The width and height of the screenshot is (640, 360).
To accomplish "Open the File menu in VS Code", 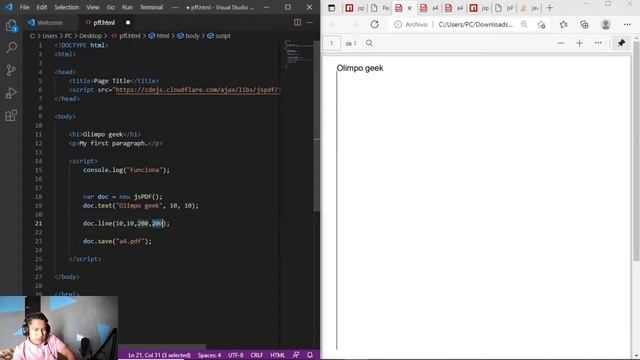I will (24, 7).
